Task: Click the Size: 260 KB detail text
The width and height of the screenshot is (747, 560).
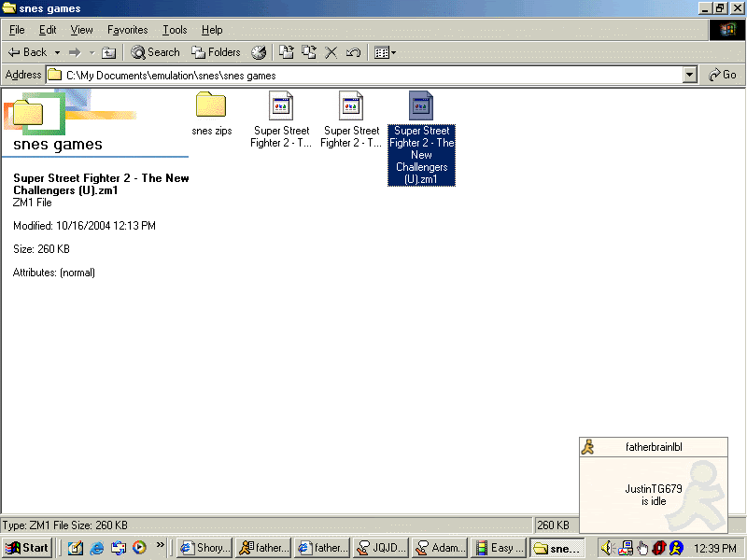Action: (x=41, y=249)
